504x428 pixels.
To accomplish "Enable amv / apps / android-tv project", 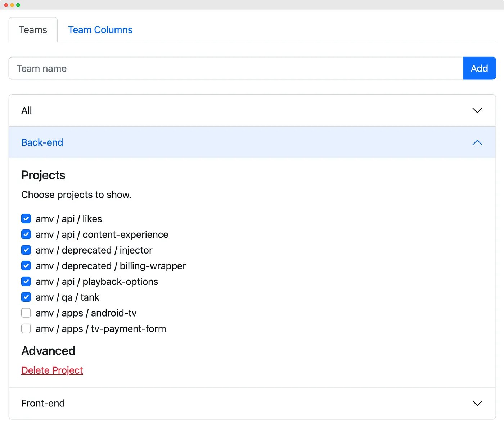I will (x=26, y=313).
